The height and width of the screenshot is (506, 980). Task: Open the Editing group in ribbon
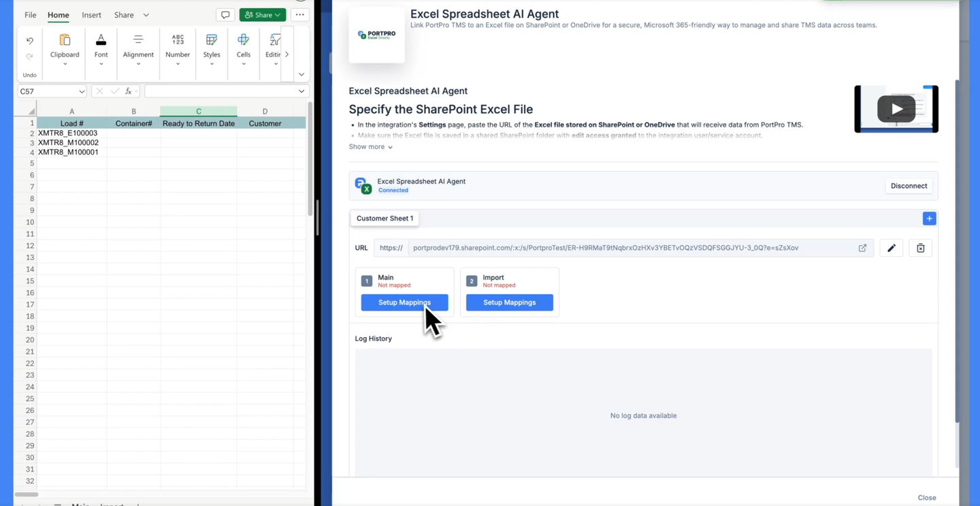click(274, 50)
